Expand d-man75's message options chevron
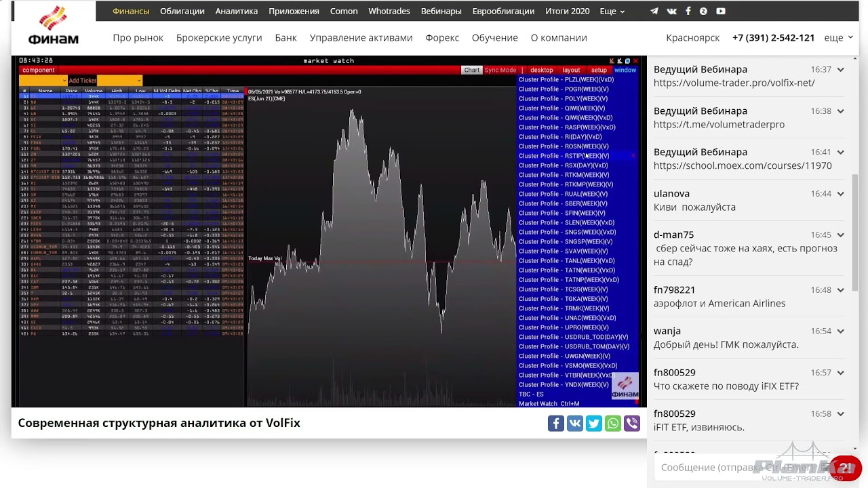Viewport: 868px width, 488px height. 840,235
